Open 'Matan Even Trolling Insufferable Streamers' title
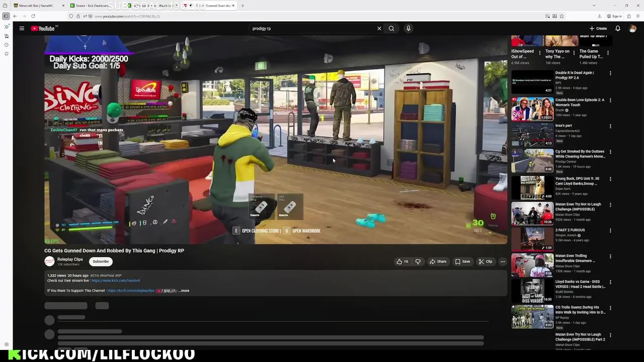 pos(575,258)
